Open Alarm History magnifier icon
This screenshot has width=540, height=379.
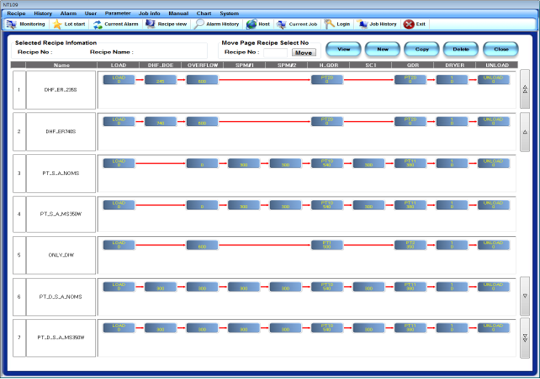(x=199, y=24)
